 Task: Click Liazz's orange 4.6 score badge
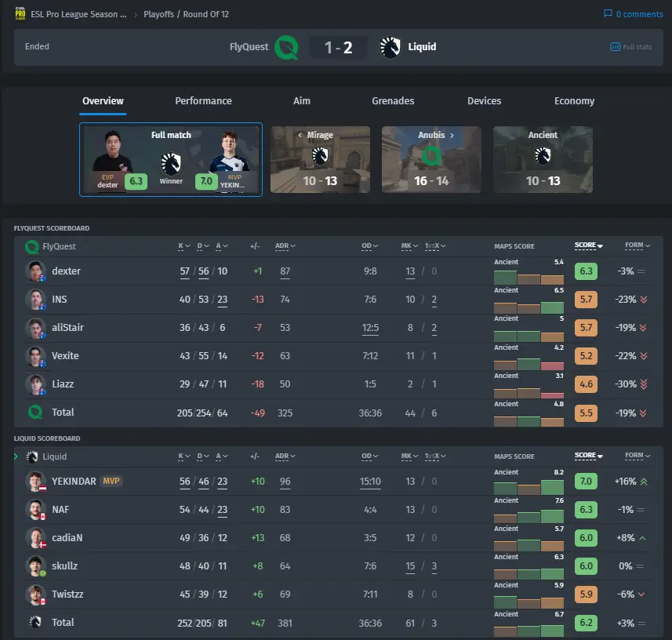[x=586, y=384]
